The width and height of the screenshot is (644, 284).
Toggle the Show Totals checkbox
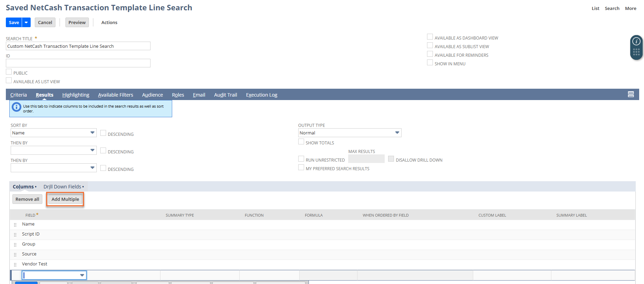pos(301,142)
